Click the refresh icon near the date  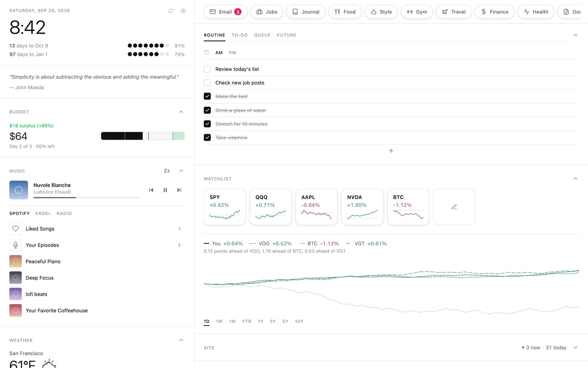tap(171, 11)
